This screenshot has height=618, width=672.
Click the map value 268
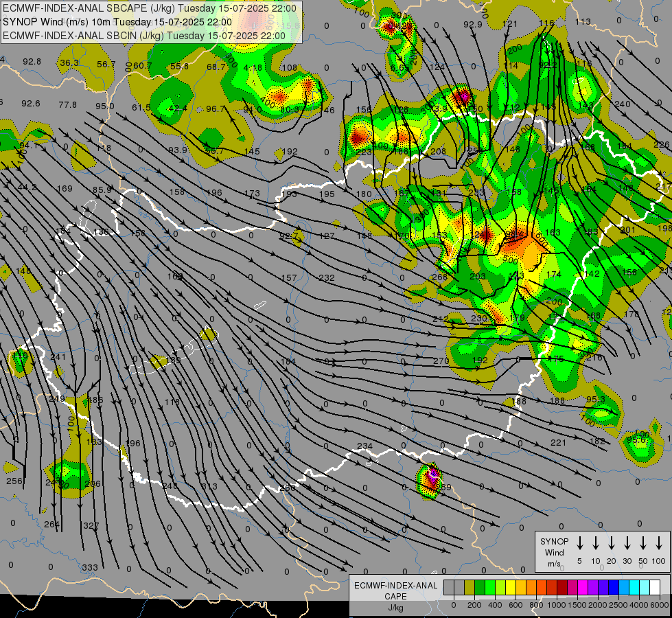[440, 277]
